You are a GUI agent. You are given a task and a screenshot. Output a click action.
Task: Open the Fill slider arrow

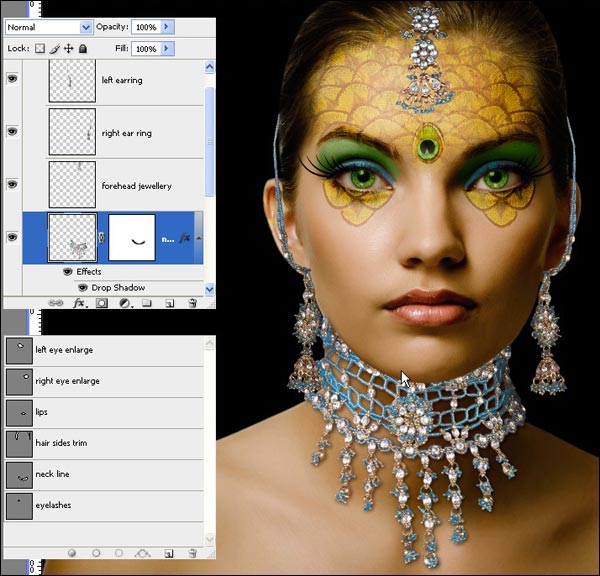coord(167,48)
